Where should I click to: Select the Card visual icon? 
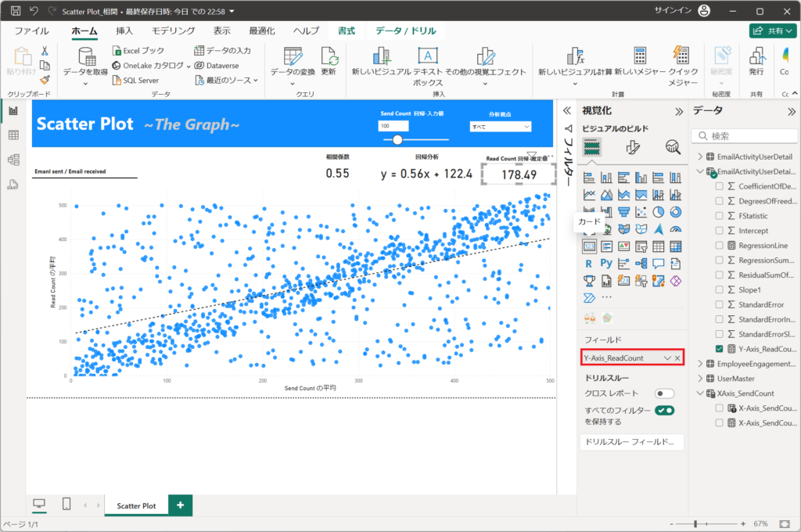pos(590,246)
